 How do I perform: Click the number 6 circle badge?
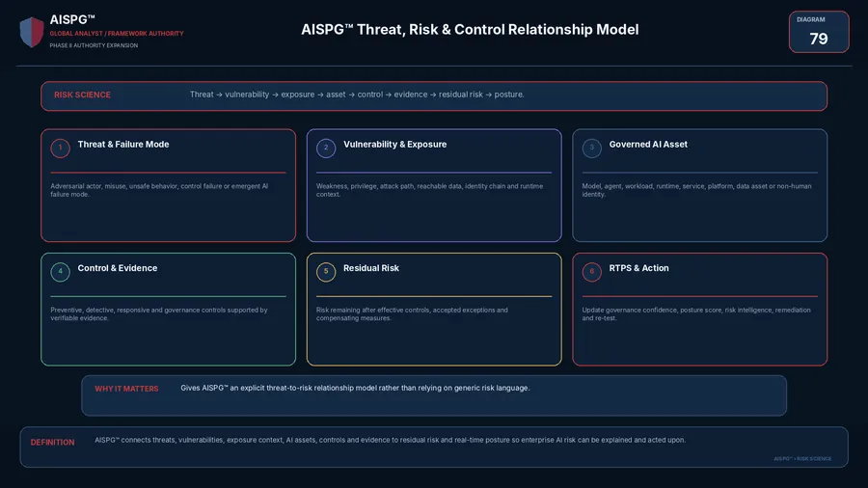[x=592, y=272]
